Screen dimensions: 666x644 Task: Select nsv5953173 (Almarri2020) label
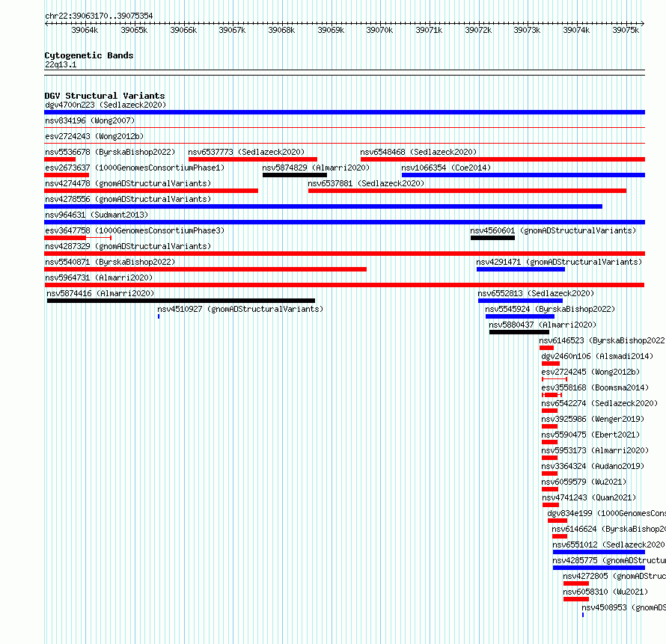(x=595, y=450)
